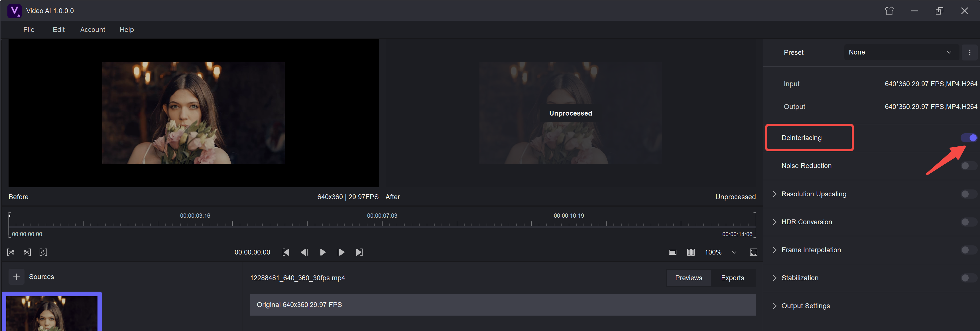Step back one frame
Image resolution: width=980 pixels, height=331 pixels.
(304, 252)
